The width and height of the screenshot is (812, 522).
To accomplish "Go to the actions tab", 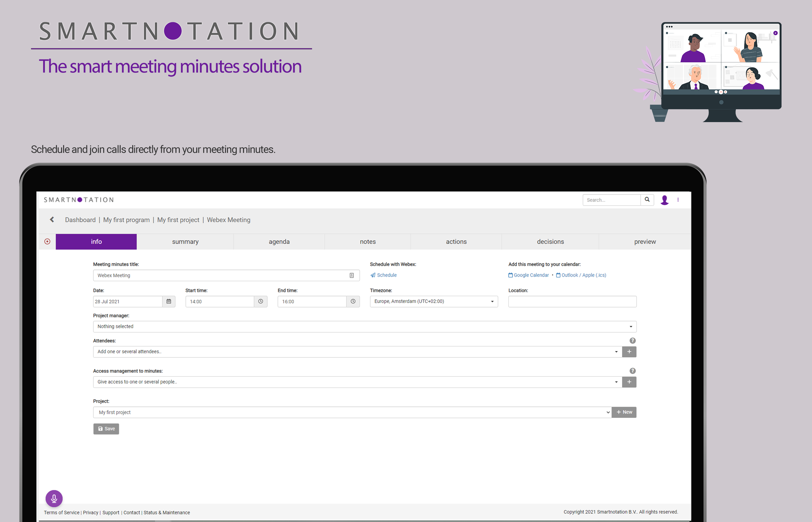I will (x=456, y=241).
